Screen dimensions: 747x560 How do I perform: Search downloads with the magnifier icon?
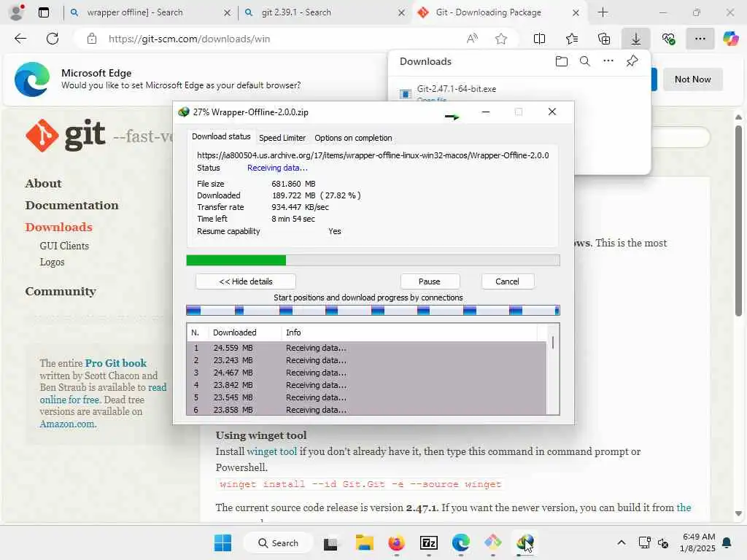pos(584,61)
